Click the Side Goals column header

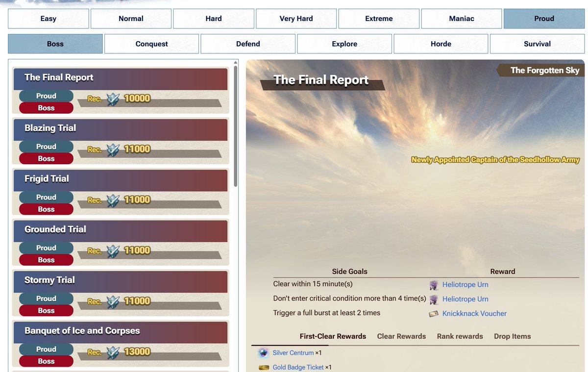[349, 271]
